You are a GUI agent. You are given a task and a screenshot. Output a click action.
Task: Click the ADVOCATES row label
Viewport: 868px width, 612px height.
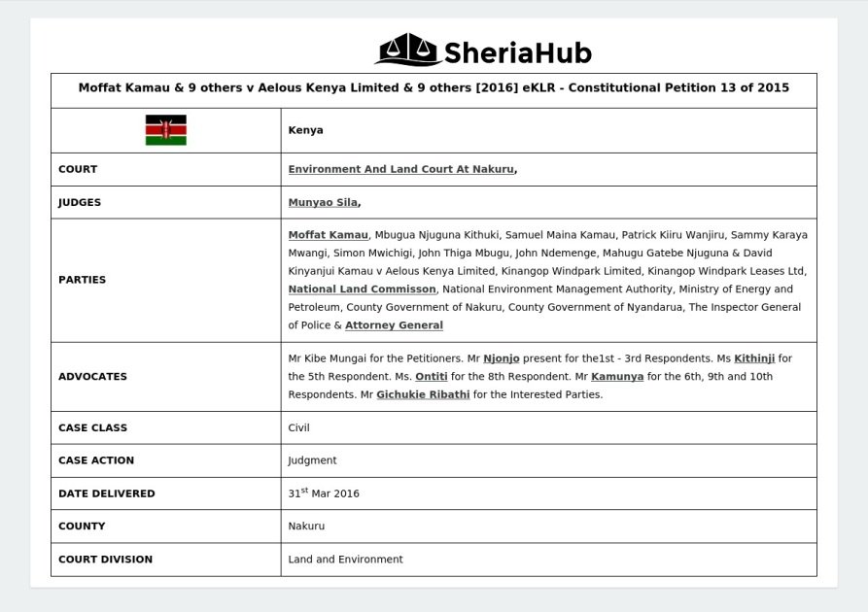(x=92, y=376)
